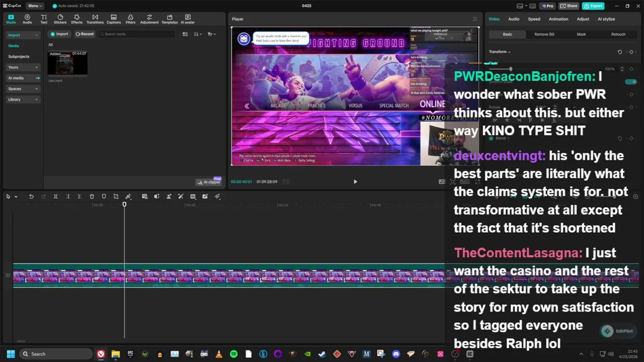Open the media sort dropdown
This screenshot has width=644, height=362.
coord(197,34)
